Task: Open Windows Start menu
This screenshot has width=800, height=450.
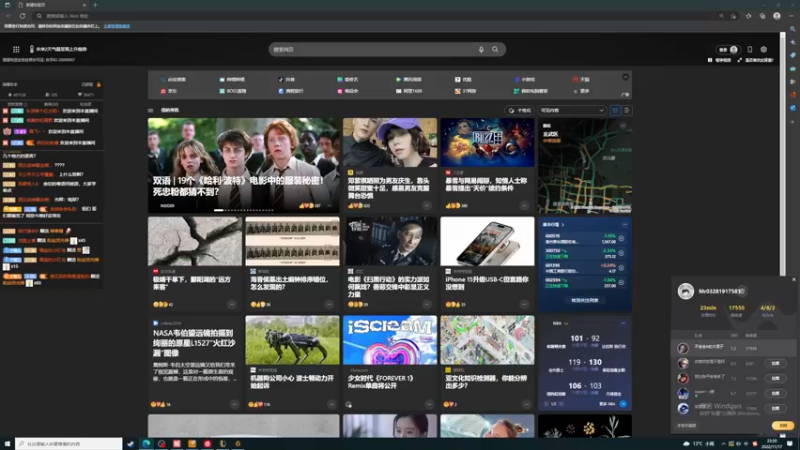Action: click(x=7, y=444)
